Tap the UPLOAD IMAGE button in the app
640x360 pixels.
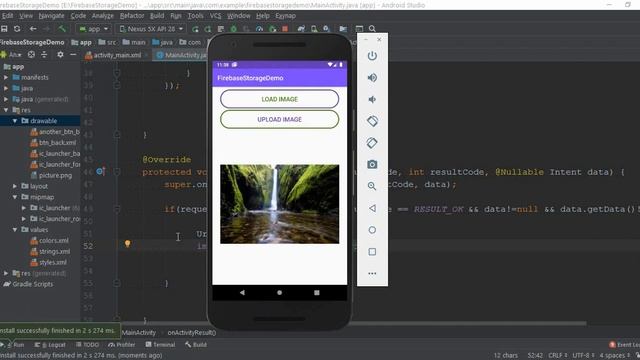[280, 120]
